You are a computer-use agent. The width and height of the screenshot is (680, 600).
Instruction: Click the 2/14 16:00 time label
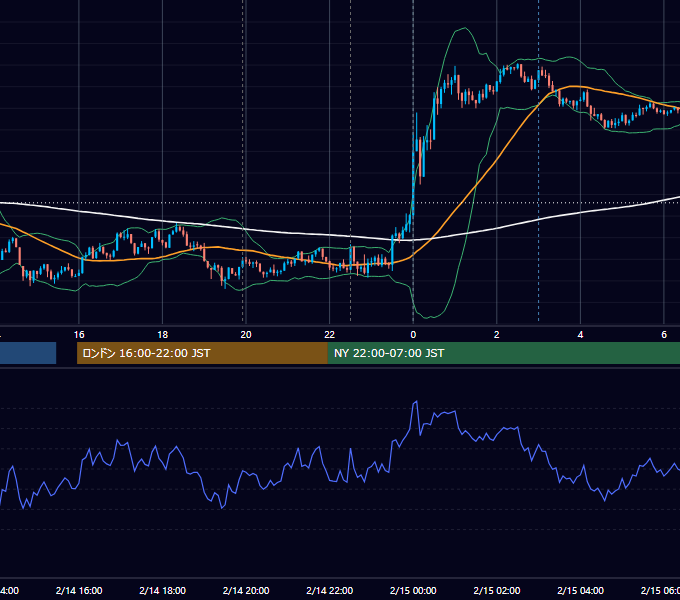79,590
